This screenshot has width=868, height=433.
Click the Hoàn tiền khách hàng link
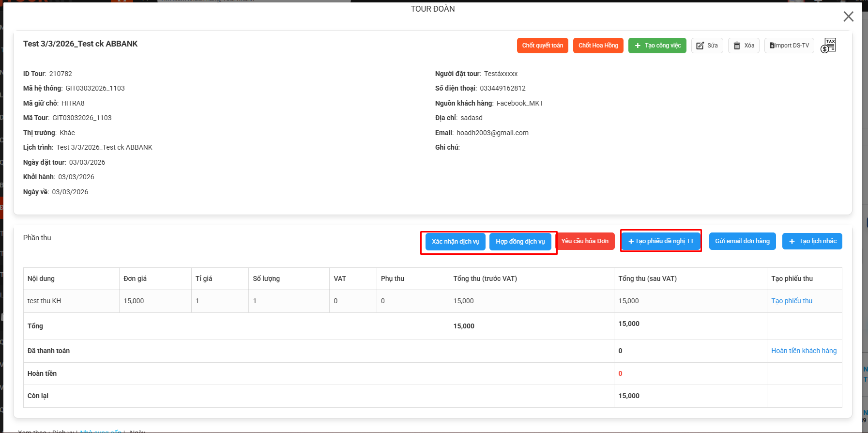pyautogui.click(x=804, y=351)
